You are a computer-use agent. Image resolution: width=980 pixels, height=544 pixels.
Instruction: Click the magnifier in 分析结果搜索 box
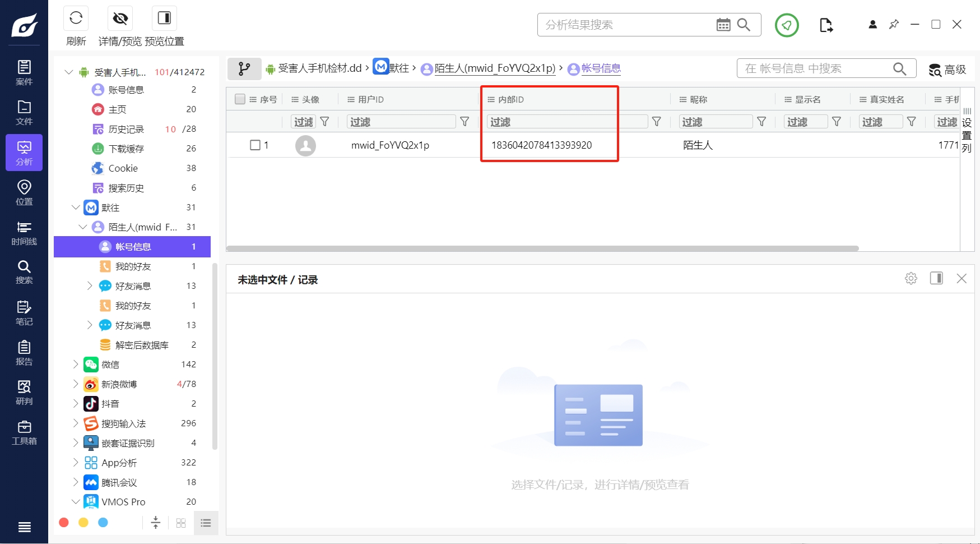[x=744, y=25]
